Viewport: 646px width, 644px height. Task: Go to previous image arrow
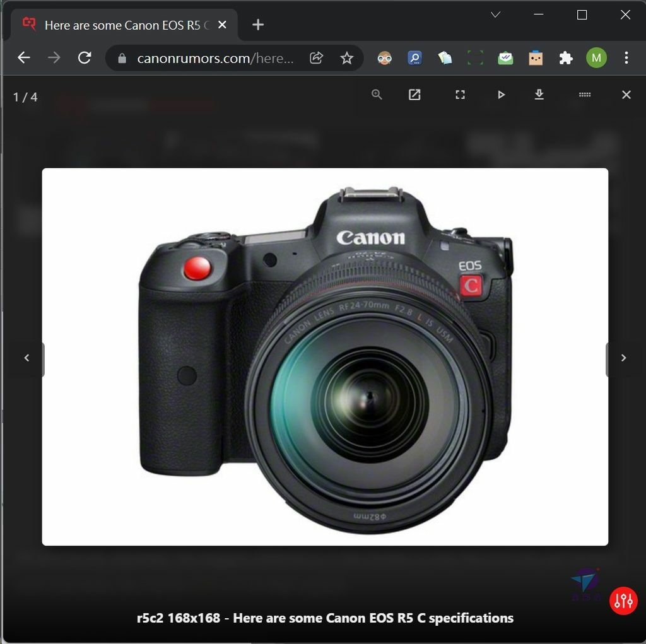tap(26, 358)
